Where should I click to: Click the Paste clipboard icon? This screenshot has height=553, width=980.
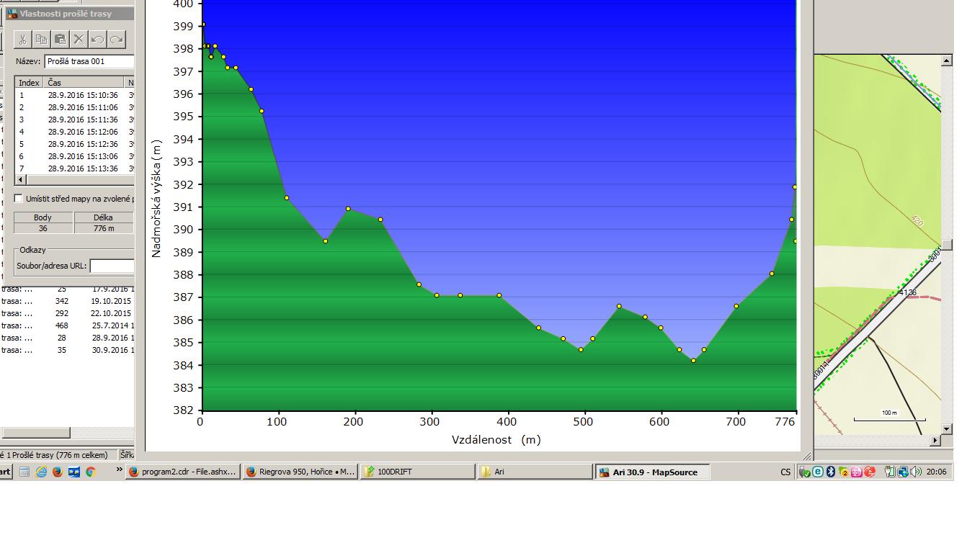click(60, 40)
